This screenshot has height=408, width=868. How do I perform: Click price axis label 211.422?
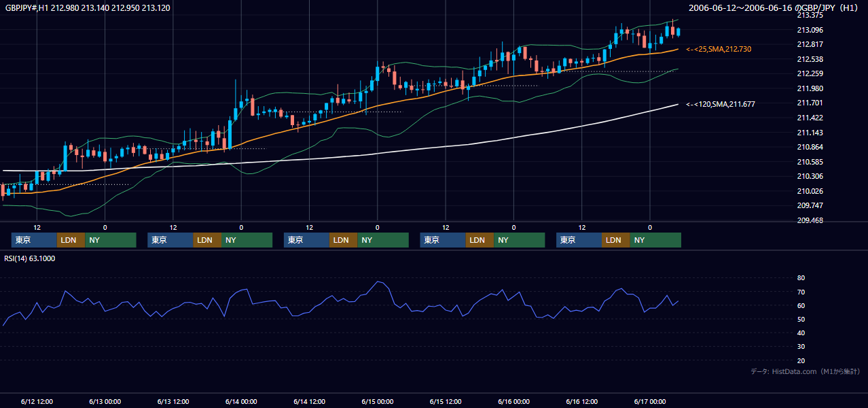(810, 118)
